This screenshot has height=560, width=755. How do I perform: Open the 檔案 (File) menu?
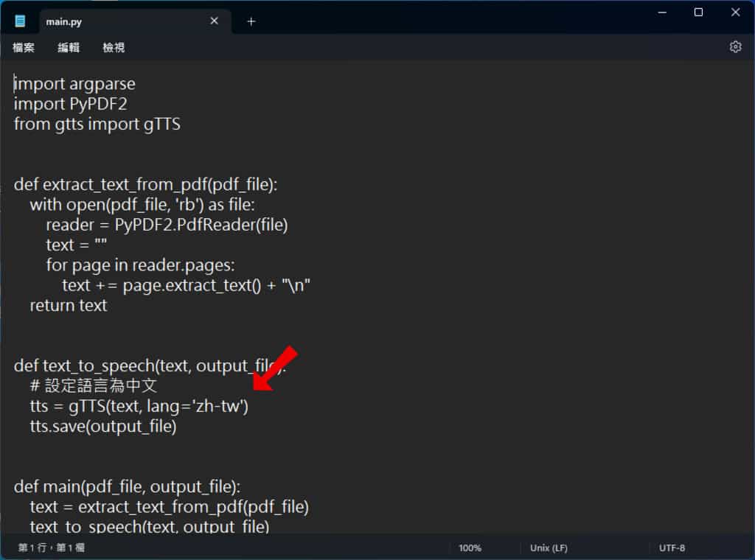point(24,47)
